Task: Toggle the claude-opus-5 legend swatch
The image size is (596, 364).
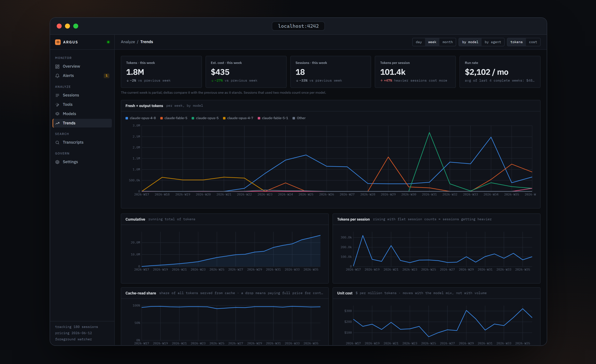Action: pyautogui.click(x=193, y=118)
